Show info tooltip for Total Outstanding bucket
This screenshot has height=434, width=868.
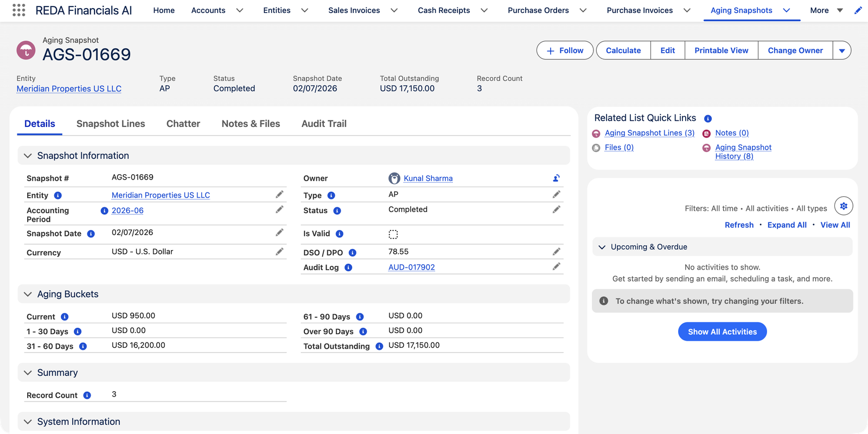tap(379, 346)
